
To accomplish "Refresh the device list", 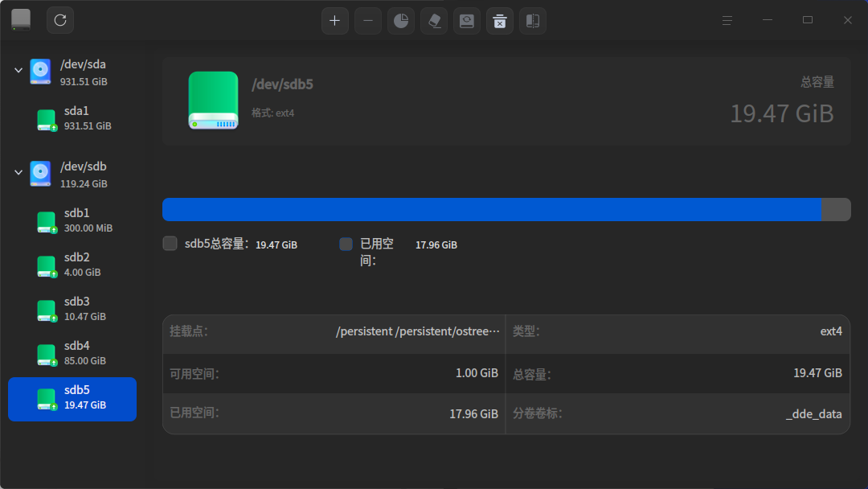I will click(60, 20).
